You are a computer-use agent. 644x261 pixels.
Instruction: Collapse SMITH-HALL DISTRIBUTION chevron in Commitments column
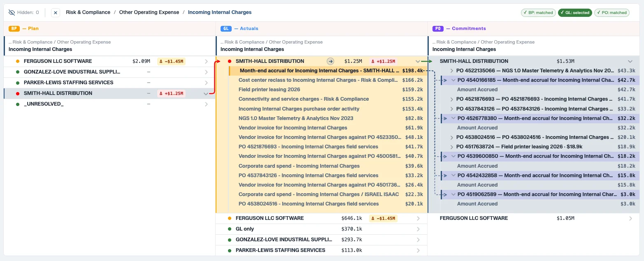tap(630, 61)
